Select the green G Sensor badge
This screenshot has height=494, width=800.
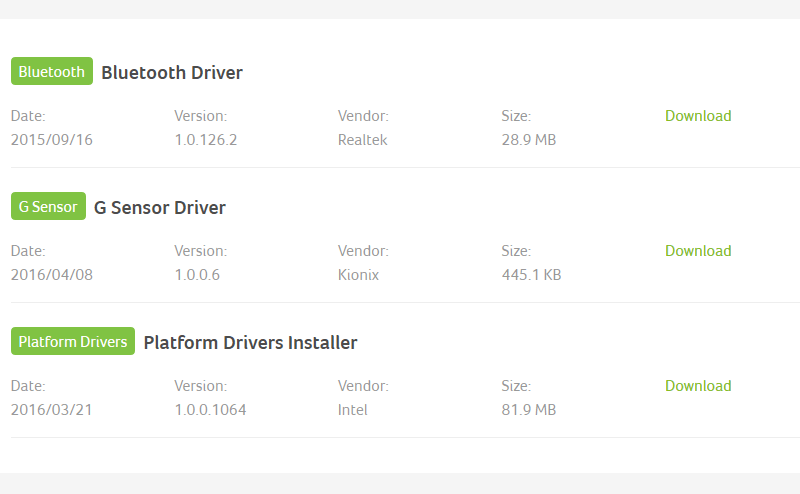click(48, 206)
